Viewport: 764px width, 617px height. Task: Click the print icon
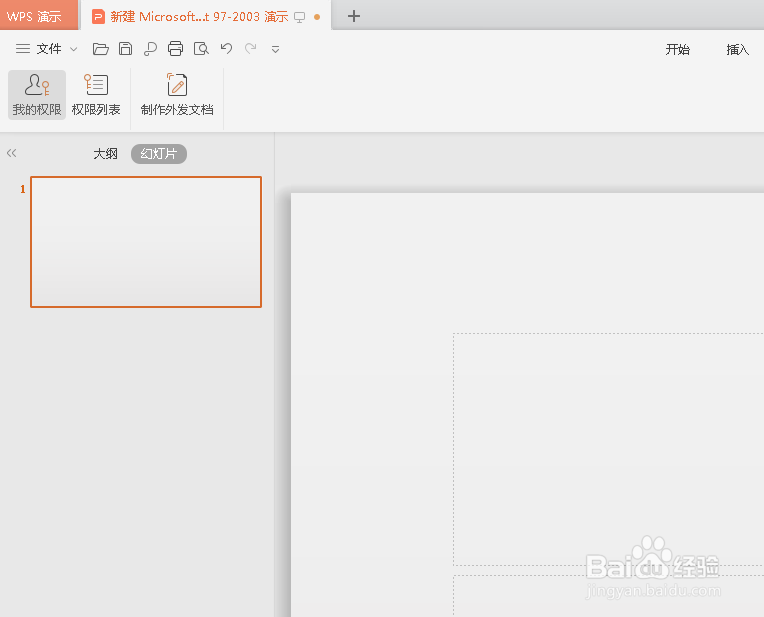(175, 49)
